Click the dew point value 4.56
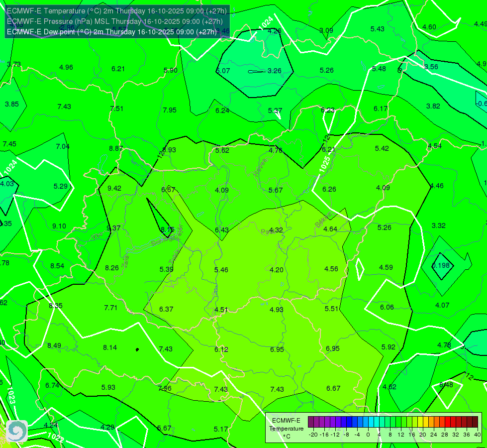 pos(331,269)
